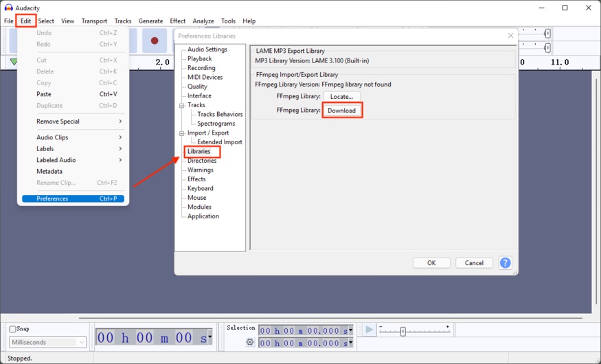Click Cancel in Preferences dialog
Image resolution: width=601 pixels, height=364 pixels.
pos(474,263)
